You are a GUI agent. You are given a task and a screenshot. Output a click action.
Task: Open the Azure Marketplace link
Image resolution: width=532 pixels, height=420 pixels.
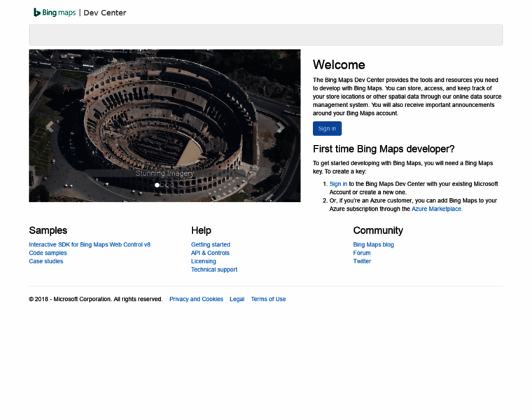pos(436,209)
